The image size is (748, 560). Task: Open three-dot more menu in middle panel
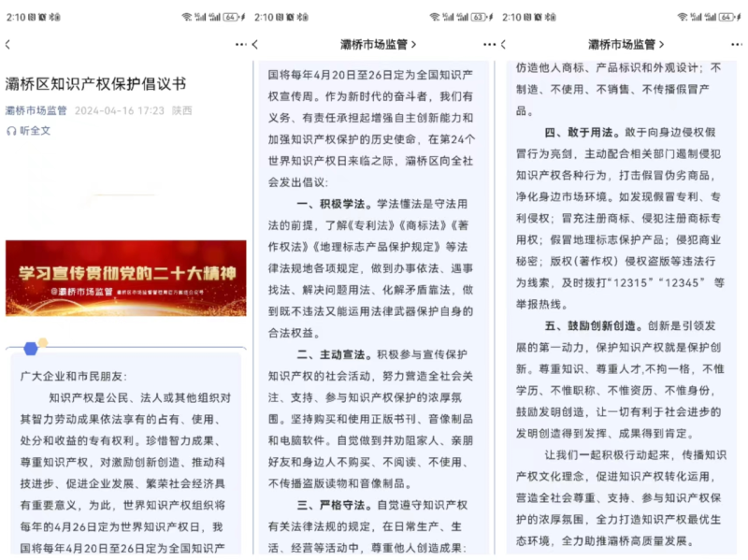(x=489, y=44)
